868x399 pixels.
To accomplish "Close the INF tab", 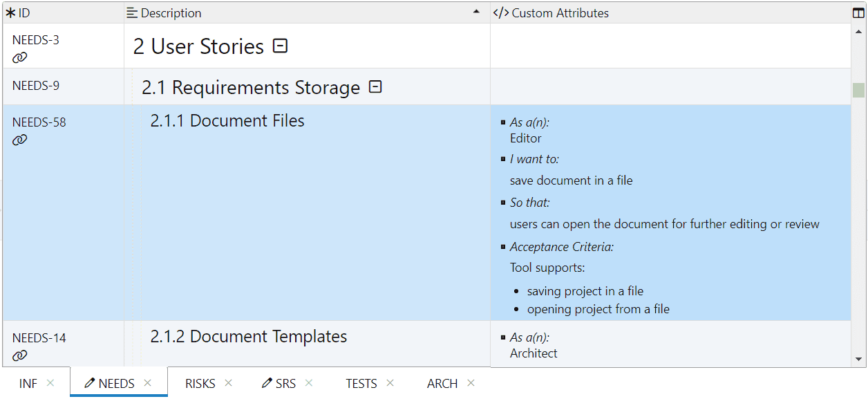I will click(x=50, y=383).
